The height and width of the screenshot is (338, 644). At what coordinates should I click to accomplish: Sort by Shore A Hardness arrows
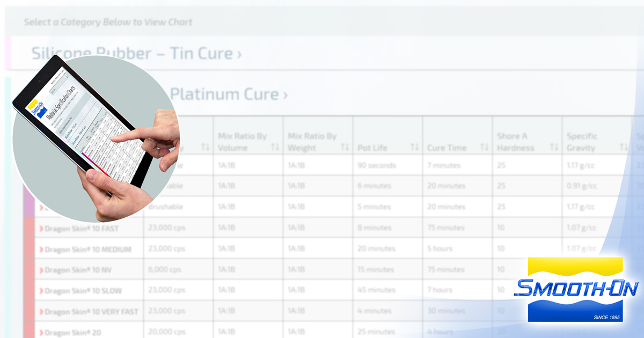coord(554,148)
